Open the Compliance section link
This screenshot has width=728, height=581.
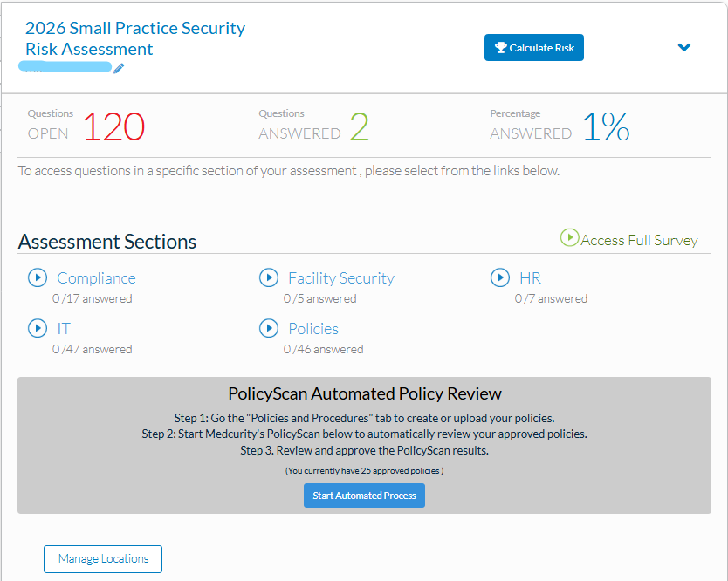click(x=96, y=278)
